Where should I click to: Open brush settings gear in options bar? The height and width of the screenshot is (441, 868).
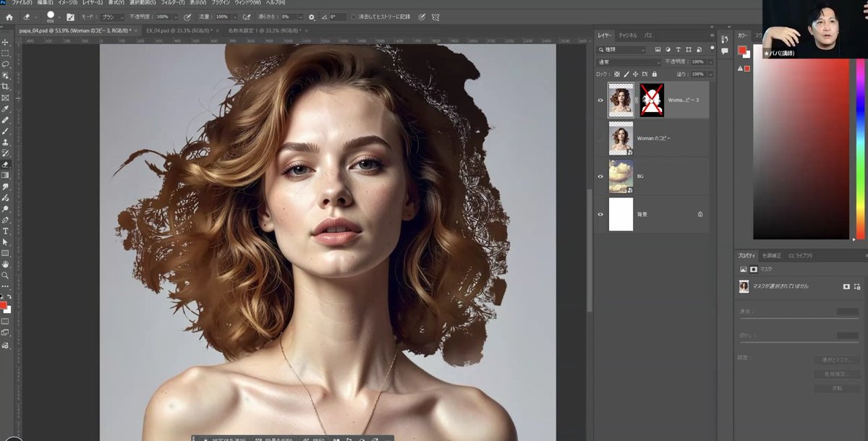pyautogui.click(x=311, y=17)
